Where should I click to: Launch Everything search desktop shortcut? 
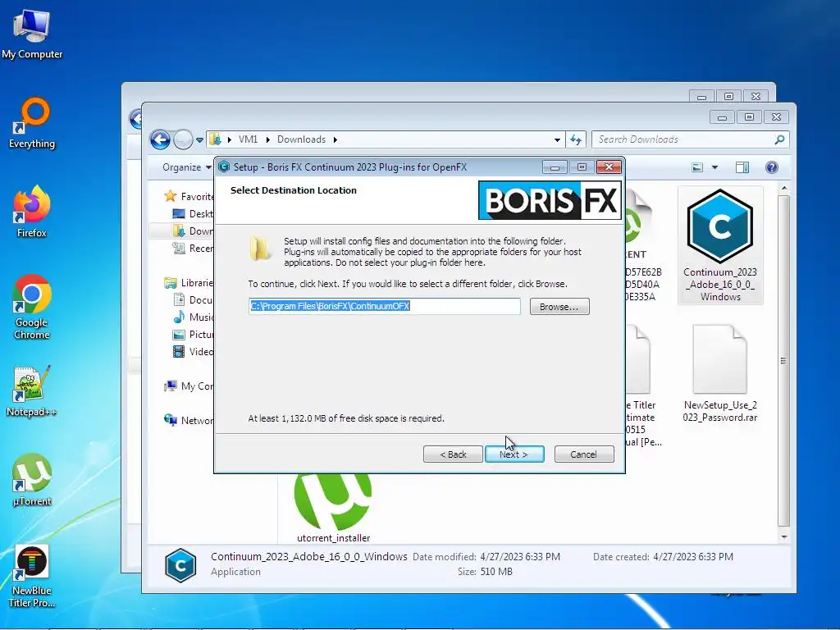(32, 123)
